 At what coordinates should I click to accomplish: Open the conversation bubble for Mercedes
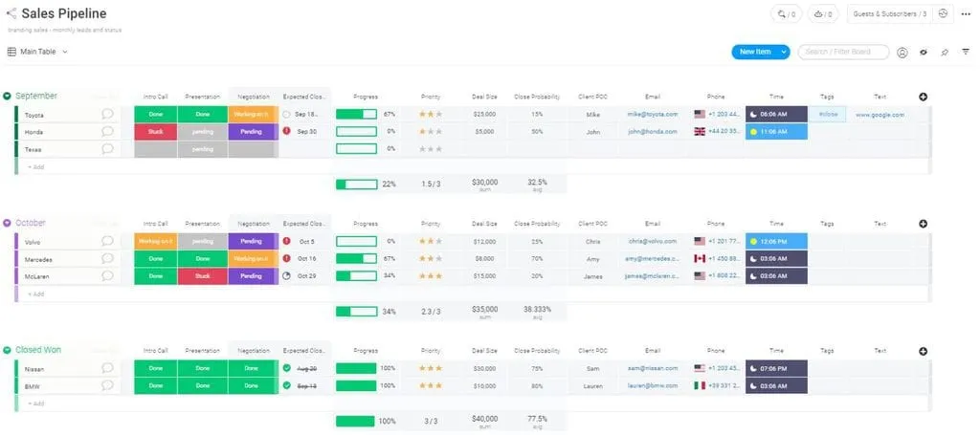tap(107, 258)
